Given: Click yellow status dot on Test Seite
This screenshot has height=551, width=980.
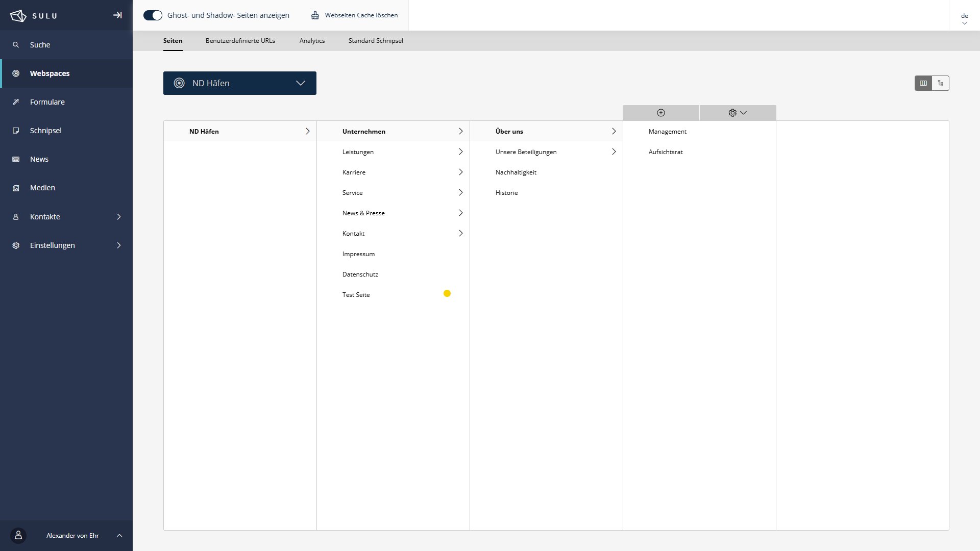Looking at the screenshot, I should (x=447, y=293).
